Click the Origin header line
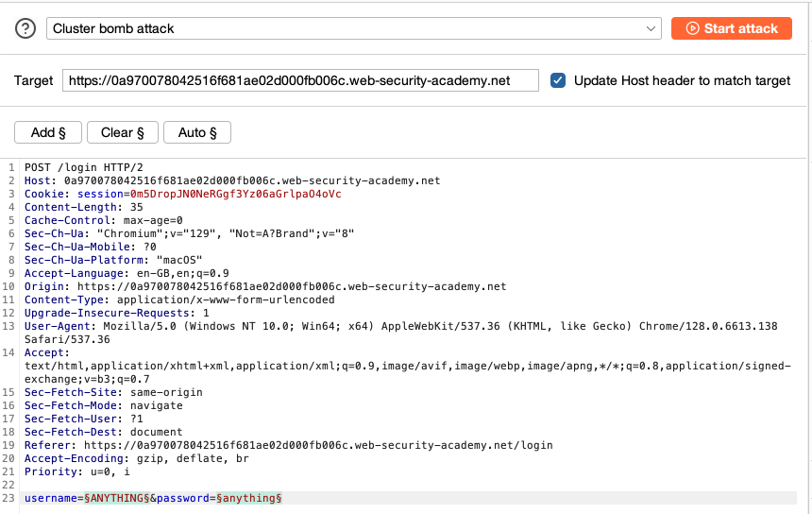 (x=265, y=286)
